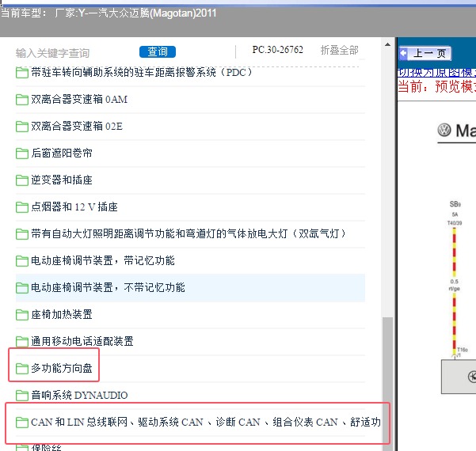Select the 音响系统 DYNAUDIO entry
This screenshot has height=451, width=476.
79,395
